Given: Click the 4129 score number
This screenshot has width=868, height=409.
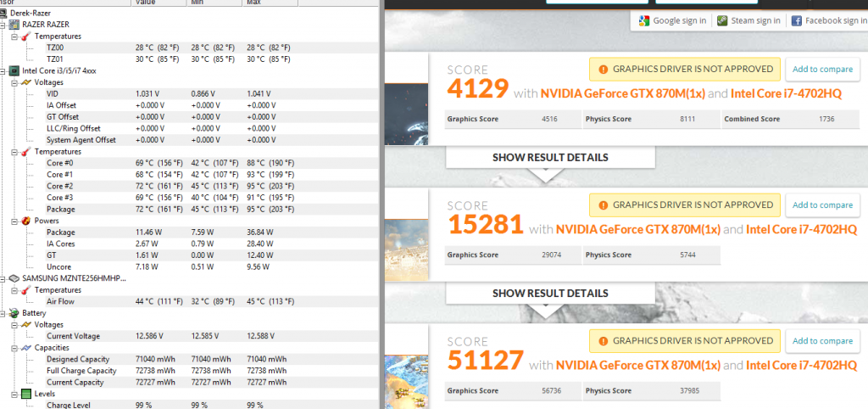Looking at the screenshot, I should coord(478,88).
